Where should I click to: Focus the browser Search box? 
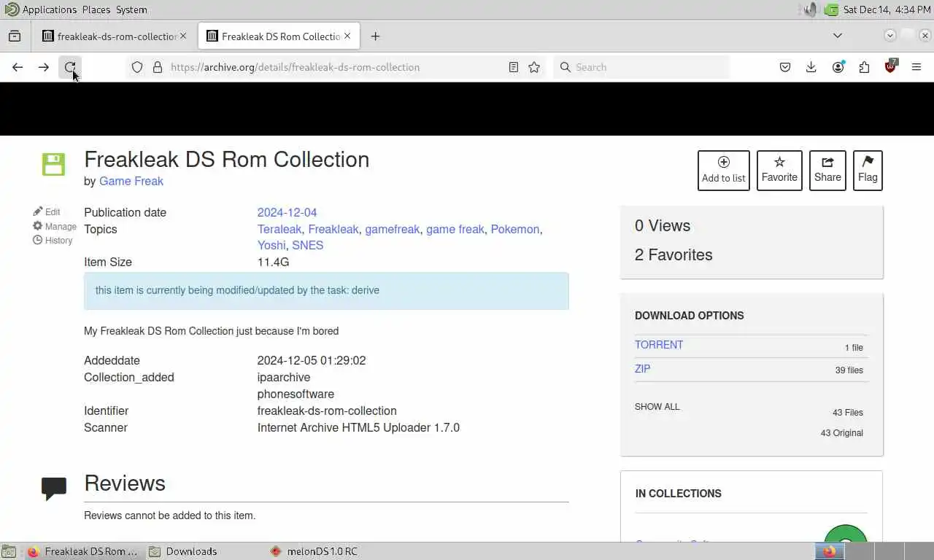[x=642, y=67]
